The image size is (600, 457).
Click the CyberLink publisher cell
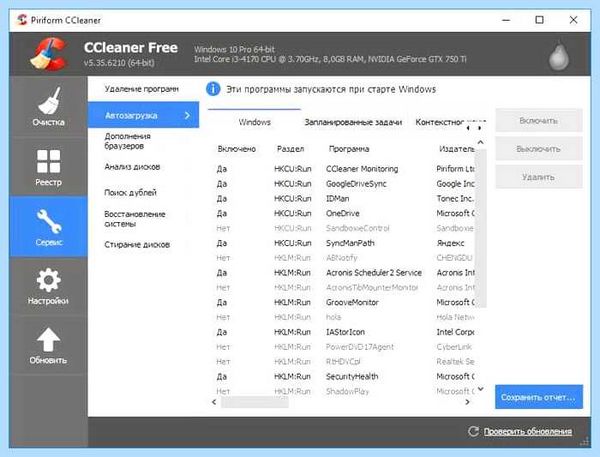click(454, 347)
